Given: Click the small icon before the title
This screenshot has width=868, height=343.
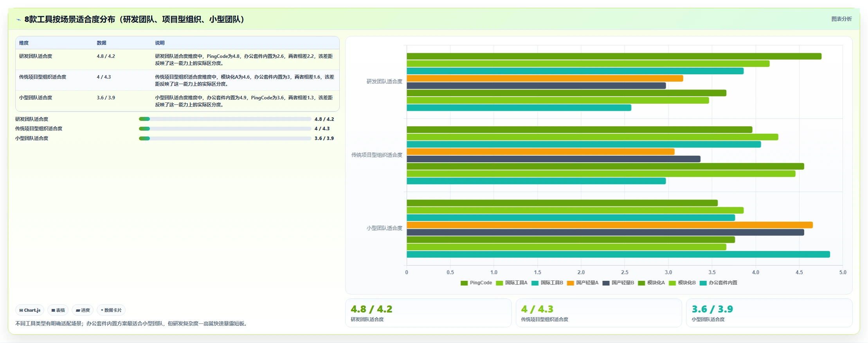Looking at the screenshot, I should [18, 20].
